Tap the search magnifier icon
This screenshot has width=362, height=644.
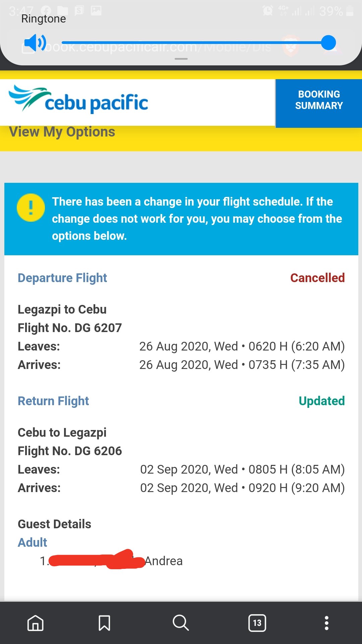181,623
